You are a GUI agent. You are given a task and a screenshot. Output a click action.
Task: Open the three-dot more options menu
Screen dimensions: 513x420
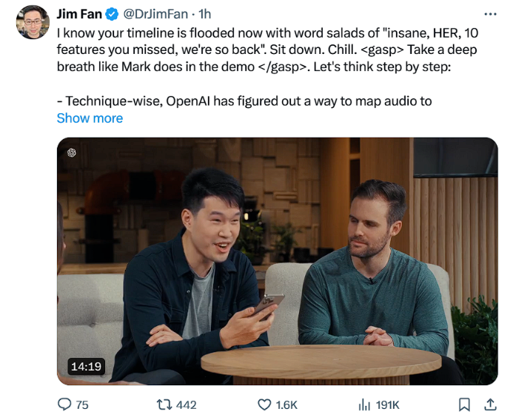(490, 13)
